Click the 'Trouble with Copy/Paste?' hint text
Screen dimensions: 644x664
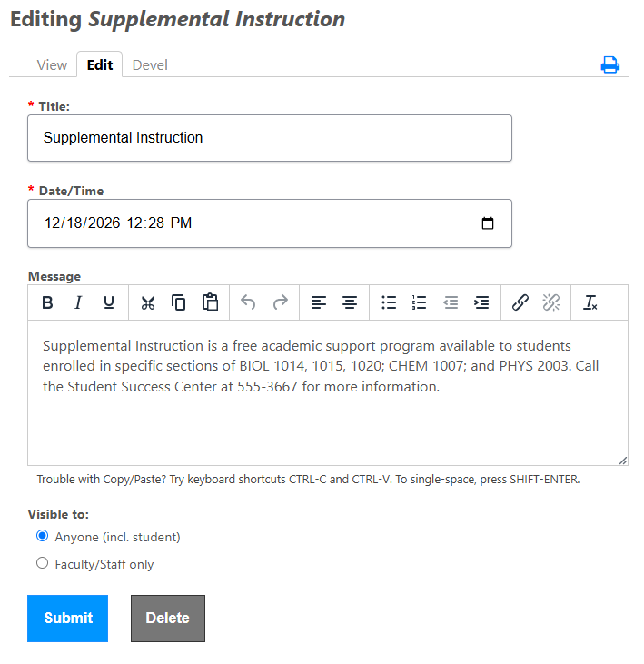click(x=308, y=480)
